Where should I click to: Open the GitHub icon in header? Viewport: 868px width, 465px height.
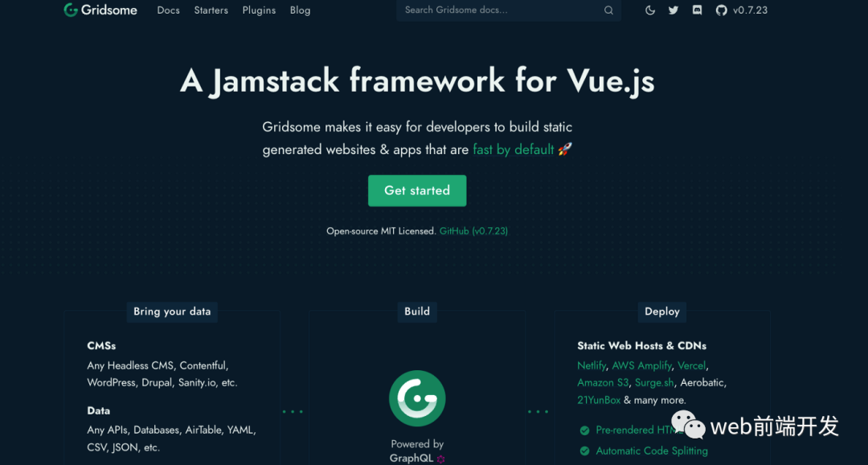[721, 10]
